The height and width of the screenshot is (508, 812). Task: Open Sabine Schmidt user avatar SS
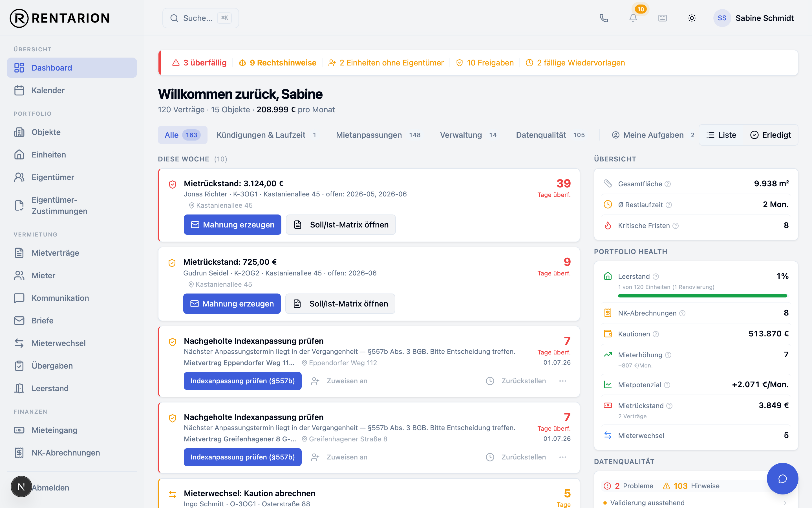[722, 18]
